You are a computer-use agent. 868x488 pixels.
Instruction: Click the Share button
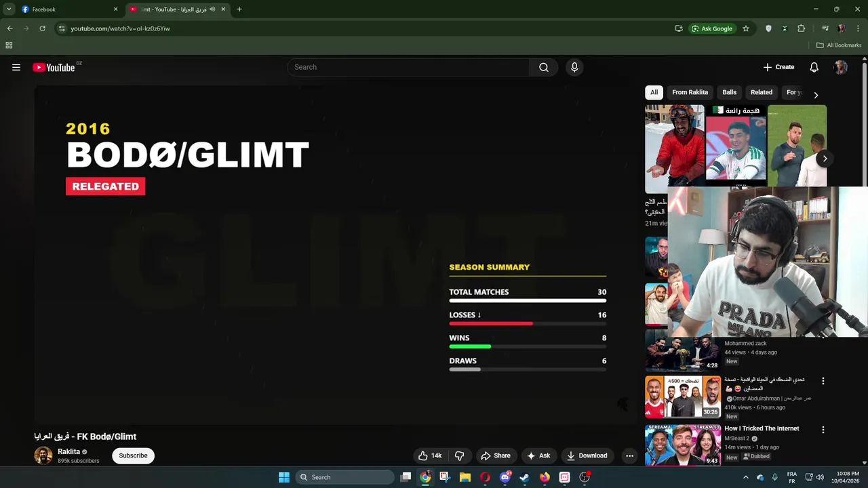tap(495, 455)
